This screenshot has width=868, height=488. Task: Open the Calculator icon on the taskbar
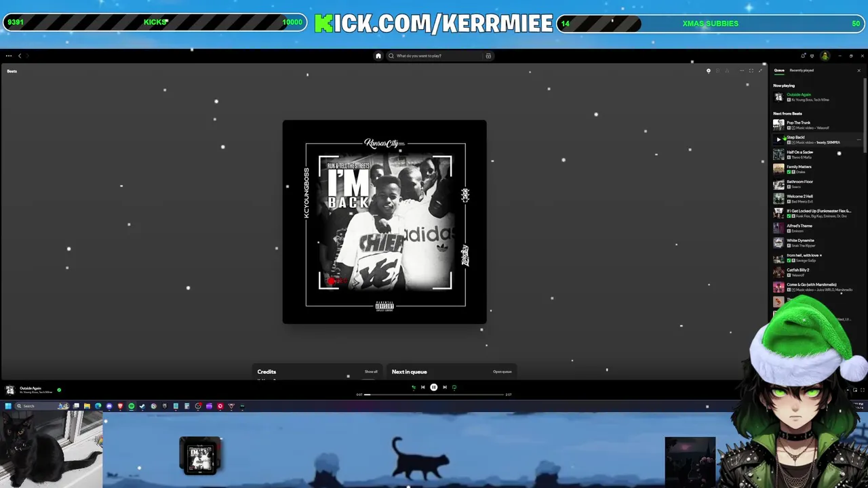(186, 406)
